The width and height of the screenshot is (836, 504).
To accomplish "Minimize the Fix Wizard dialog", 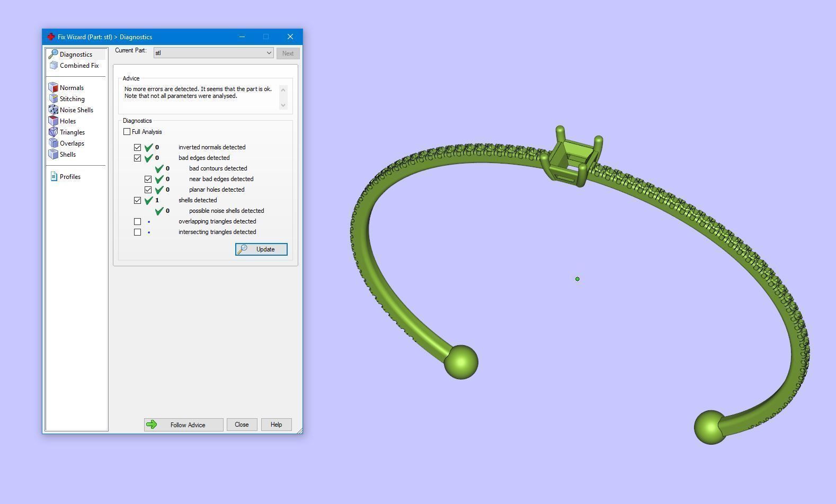I will (x=242, y=37).
